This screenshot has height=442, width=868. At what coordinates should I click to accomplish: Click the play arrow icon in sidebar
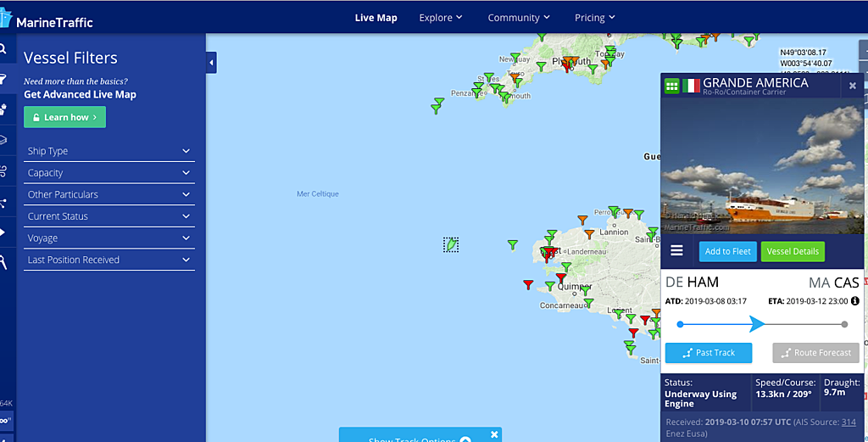click(x=3, y=232)
